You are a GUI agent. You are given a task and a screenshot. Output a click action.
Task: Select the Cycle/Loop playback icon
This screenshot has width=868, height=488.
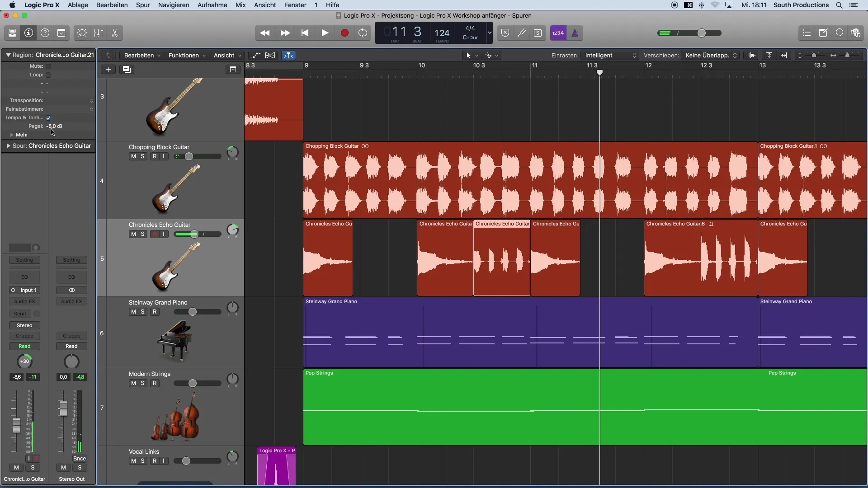(x=363, y=33)
